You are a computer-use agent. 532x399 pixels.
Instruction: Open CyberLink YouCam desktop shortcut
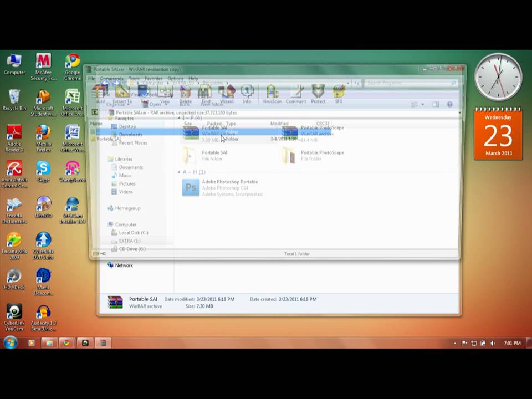[14, 318]
